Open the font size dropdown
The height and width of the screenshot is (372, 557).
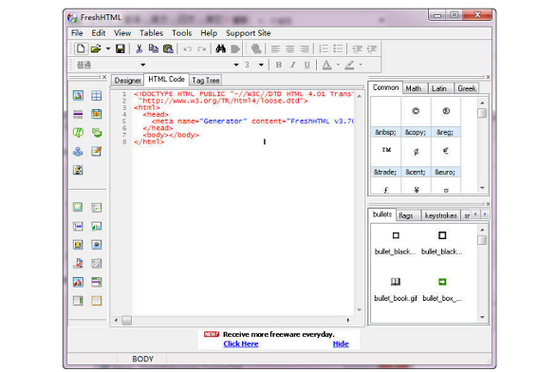(261, 65)
